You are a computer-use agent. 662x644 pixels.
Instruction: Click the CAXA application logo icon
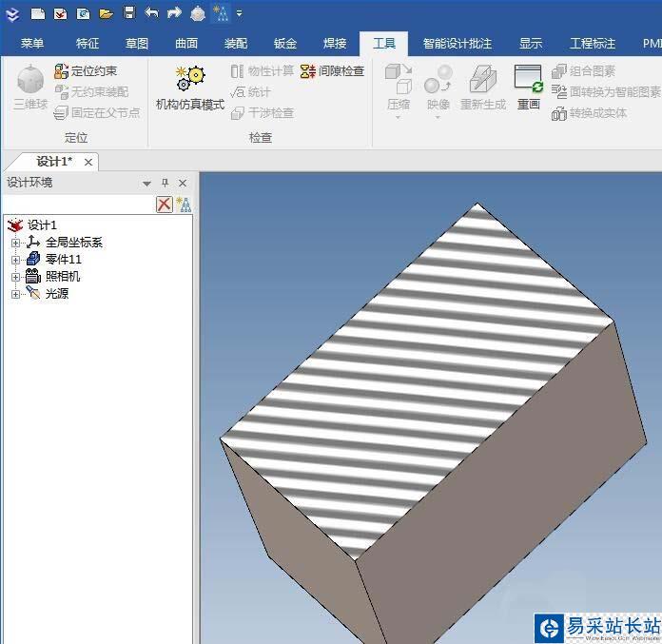12,14
